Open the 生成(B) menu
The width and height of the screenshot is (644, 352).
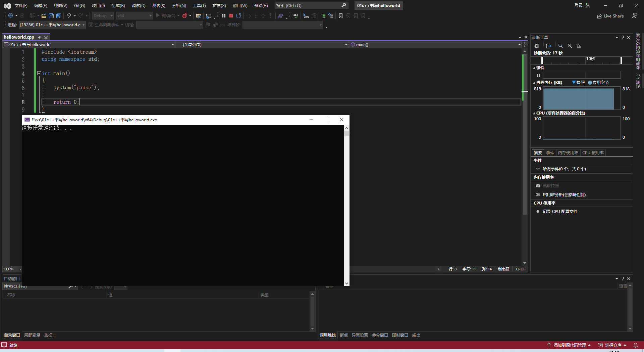tap(118, 5)
